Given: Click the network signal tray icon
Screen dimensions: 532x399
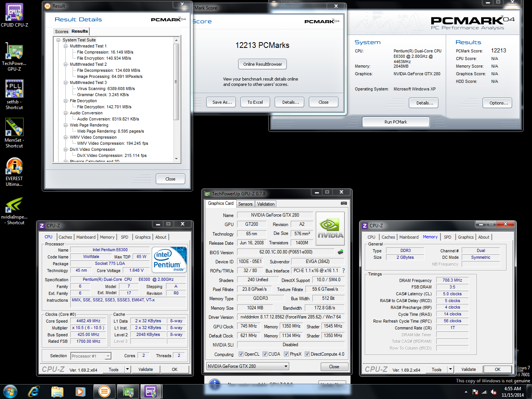Looking at the screenshot, I should 484,392.
